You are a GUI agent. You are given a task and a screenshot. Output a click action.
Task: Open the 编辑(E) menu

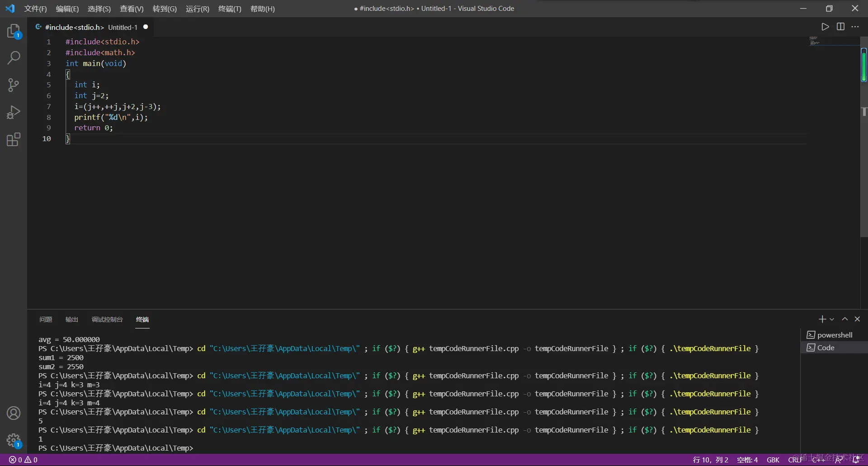67,9
